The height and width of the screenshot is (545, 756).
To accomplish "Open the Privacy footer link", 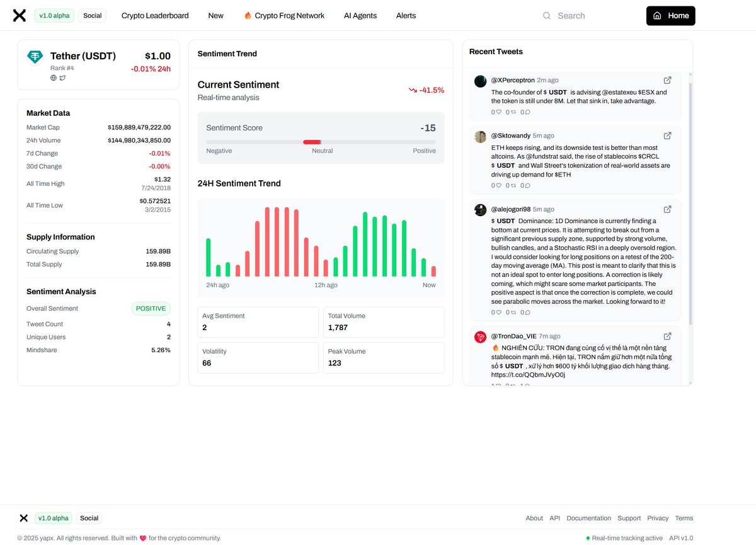I will (x=658, y=518).
